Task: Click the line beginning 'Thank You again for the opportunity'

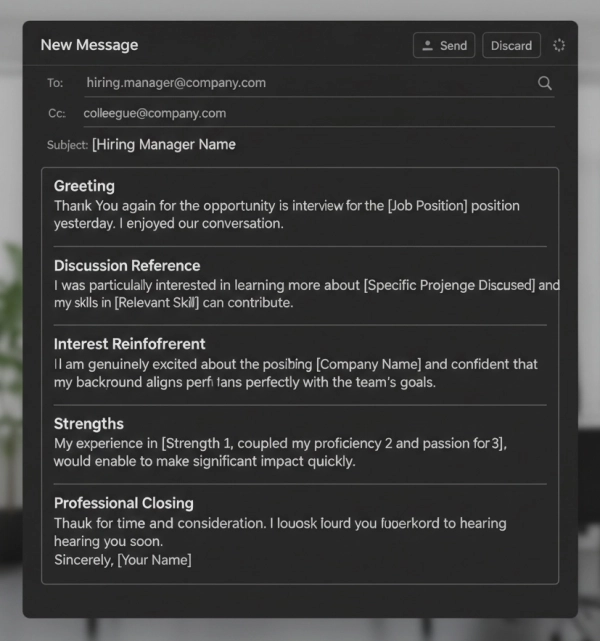Action: coord(287,206)
